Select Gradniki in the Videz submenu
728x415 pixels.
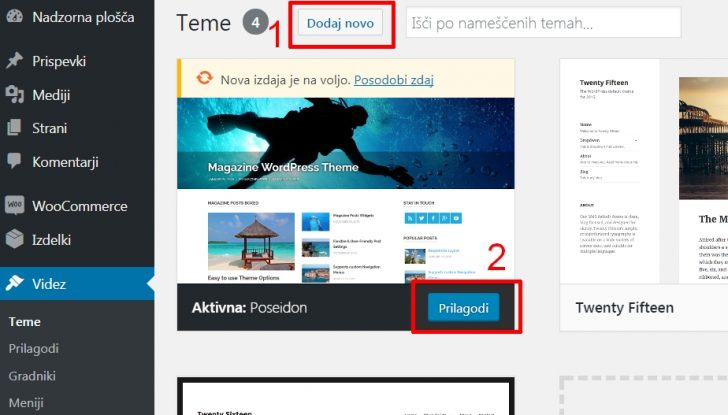click(32, 376)
